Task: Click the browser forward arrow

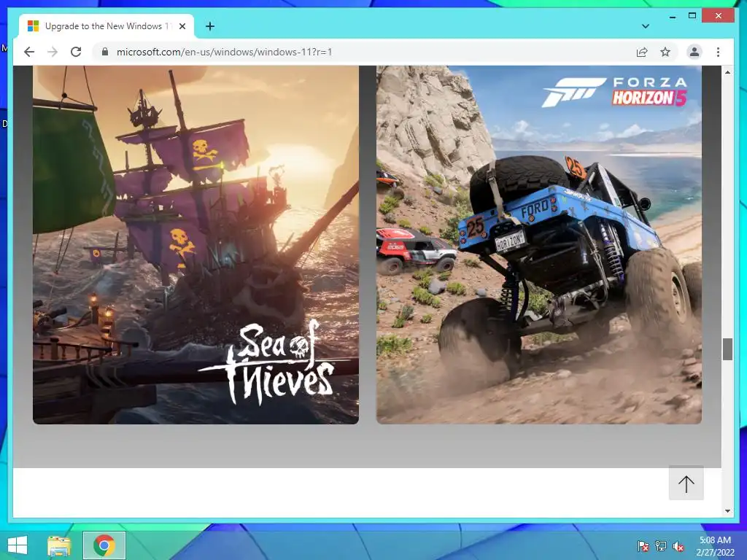Action: coord(53,52)
